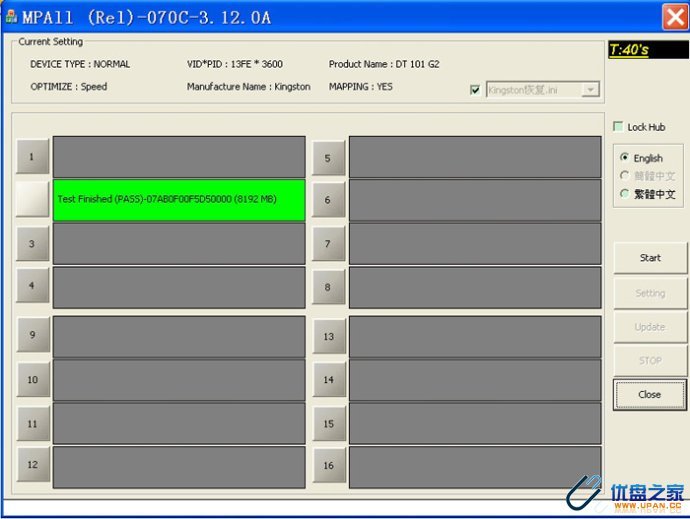Viewport: 690px width, 519px height.
Task: Select the English language radio button
Action: 625,158
